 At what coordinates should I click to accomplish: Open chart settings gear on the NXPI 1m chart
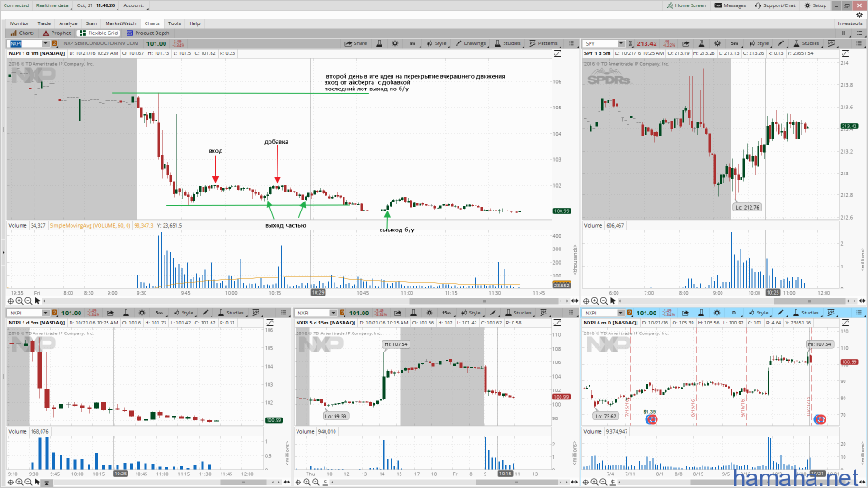[395, 43]
